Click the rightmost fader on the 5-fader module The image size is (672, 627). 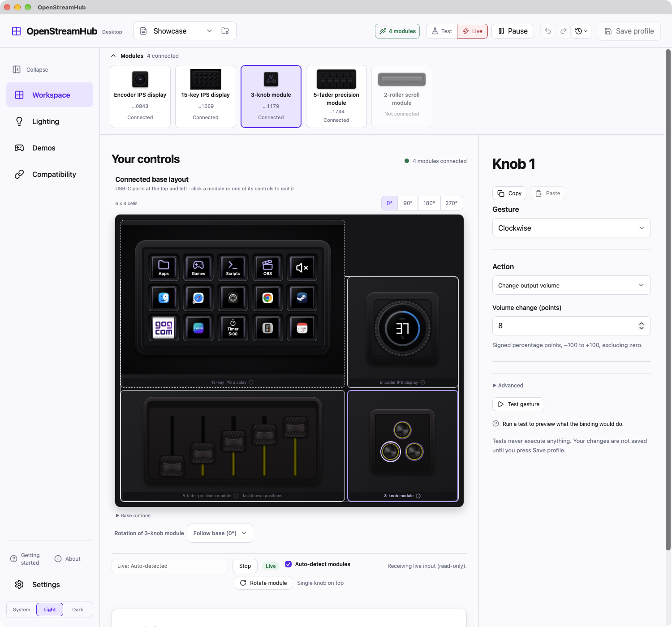click(295, 427)
